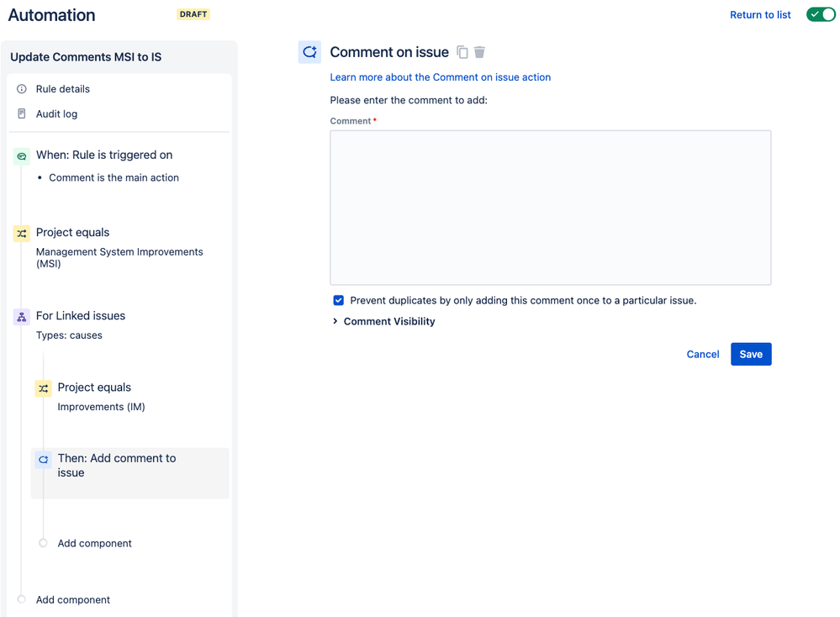The image size is (840, 617).
Task: Click the Audit log document icon
Action: [x=22, y=113]
